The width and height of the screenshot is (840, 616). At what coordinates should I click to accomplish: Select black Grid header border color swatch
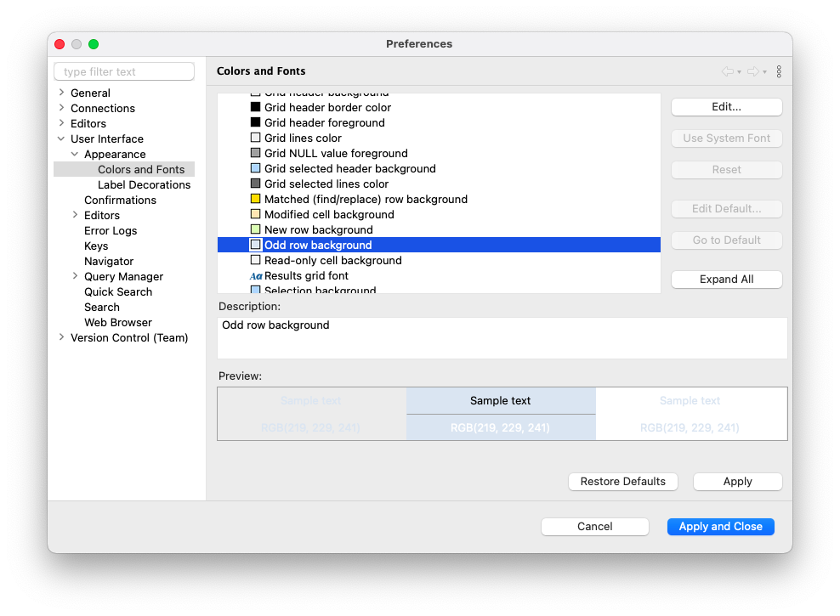click(256, 107)
